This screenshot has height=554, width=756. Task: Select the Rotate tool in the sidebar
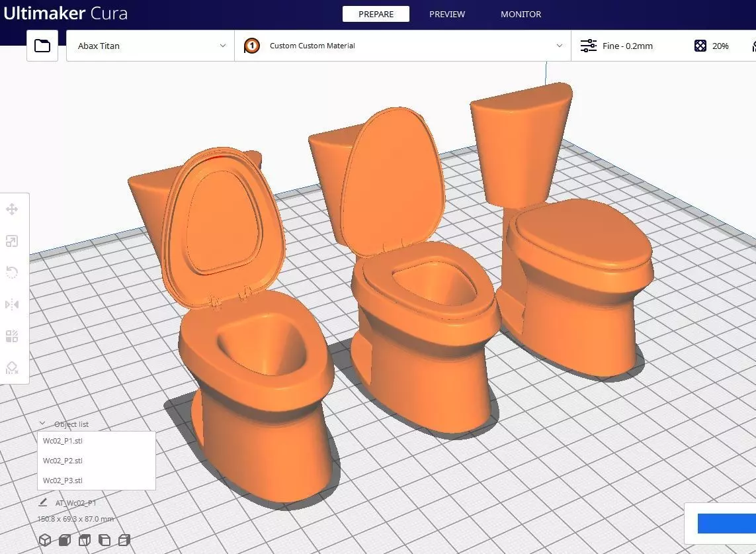coord(12,273)
